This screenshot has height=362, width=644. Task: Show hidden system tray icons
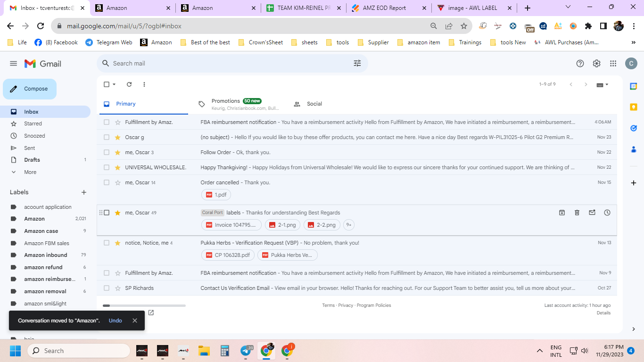[540, 351]
